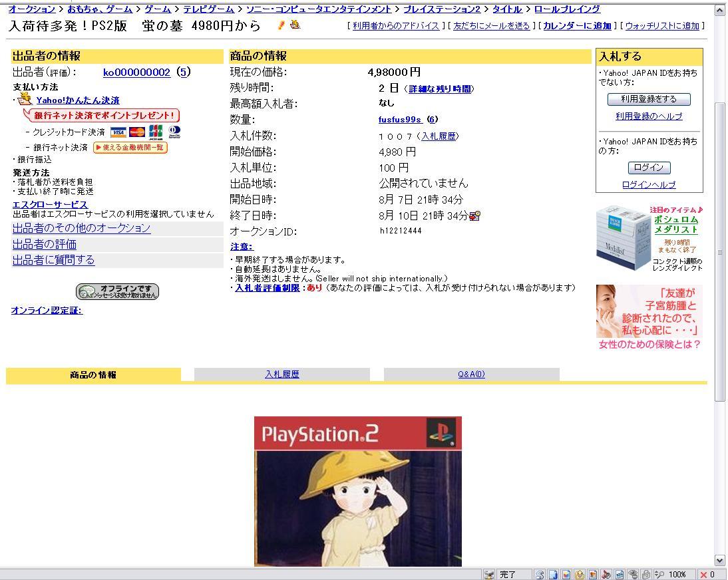Open 出品者のその他のオークション link
728x580 pixels.
tap(81, 228)
